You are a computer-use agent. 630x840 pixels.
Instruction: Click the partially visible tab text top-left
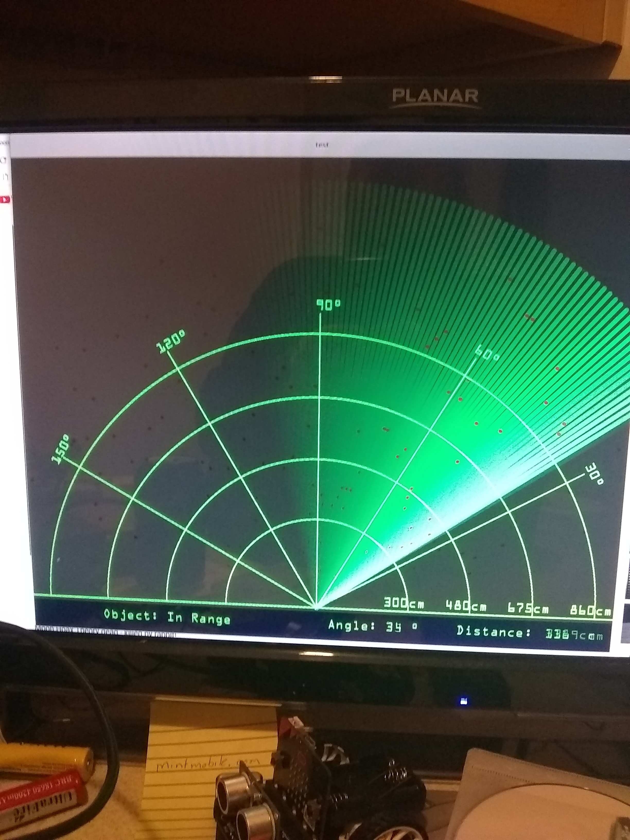click(5, 143)
